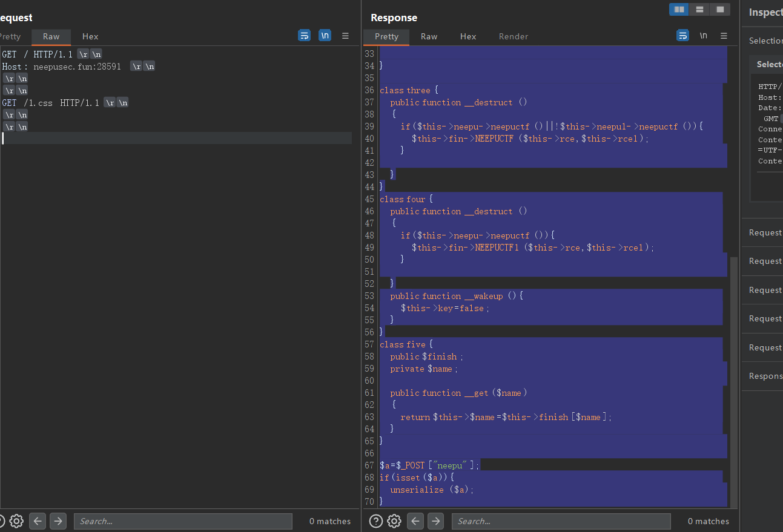Select side-by-side request/response layout

[x=679, y=10]
